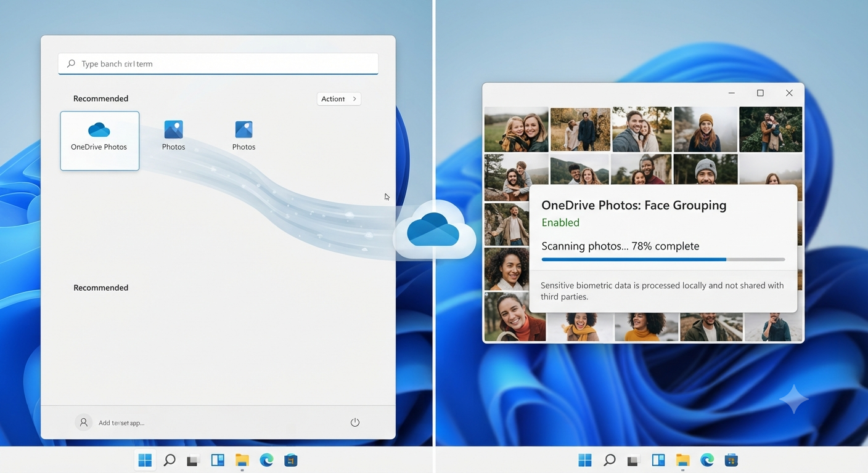Image resolution: width=868 pixels, height=473 pixels.
Task: Open the power options icon in Start
Action: point(354,422)
